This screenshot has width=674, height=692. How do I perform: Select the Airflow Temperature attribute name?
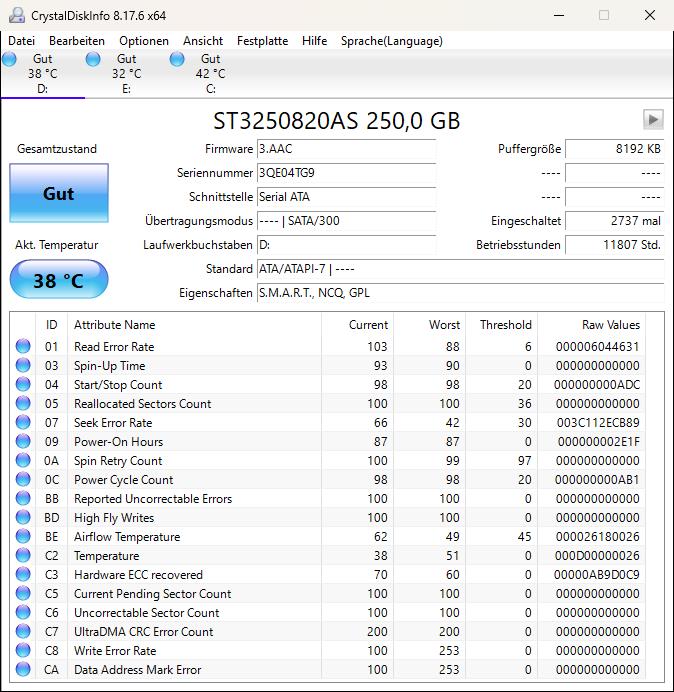click(x=127, y=537)
